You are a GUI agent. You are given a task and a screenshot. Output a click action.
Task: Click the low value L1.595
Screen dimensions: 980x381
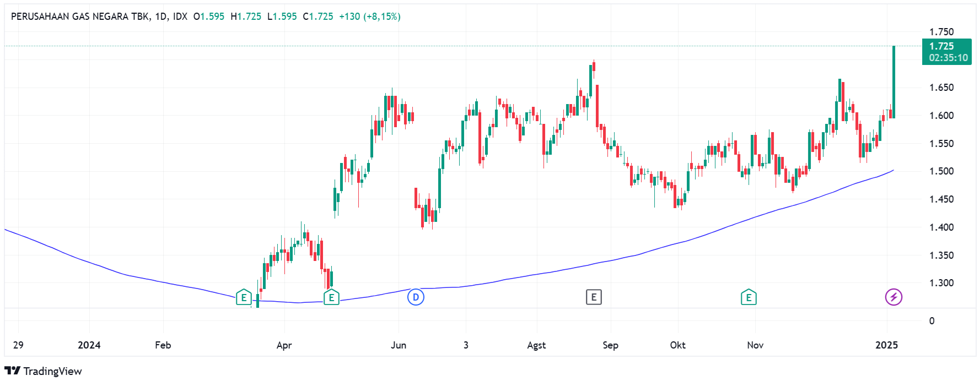pos(282,17)
